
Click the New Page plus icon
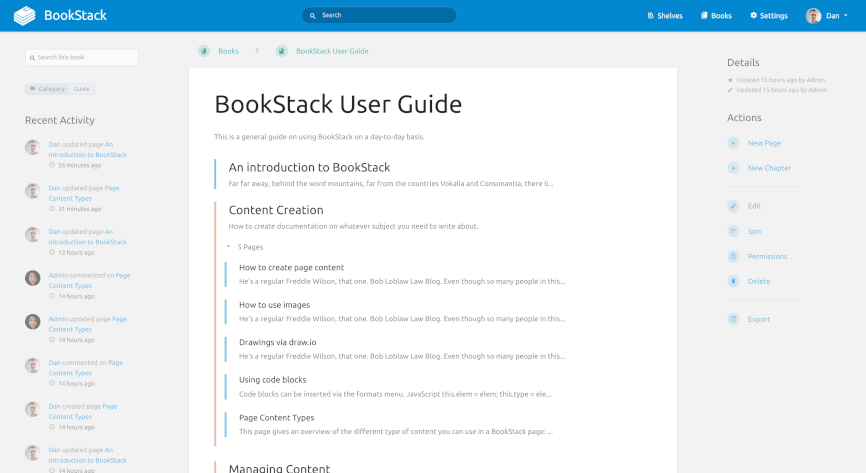[733, 143]
